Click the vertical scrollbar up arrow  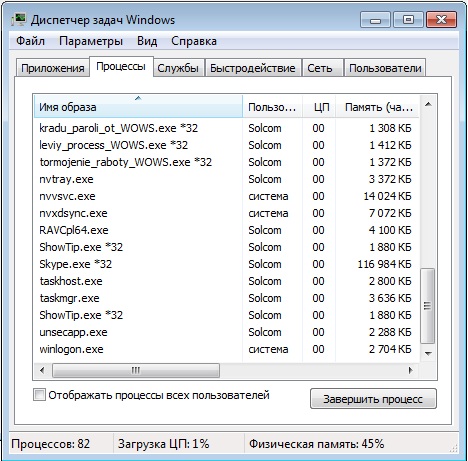428,105
